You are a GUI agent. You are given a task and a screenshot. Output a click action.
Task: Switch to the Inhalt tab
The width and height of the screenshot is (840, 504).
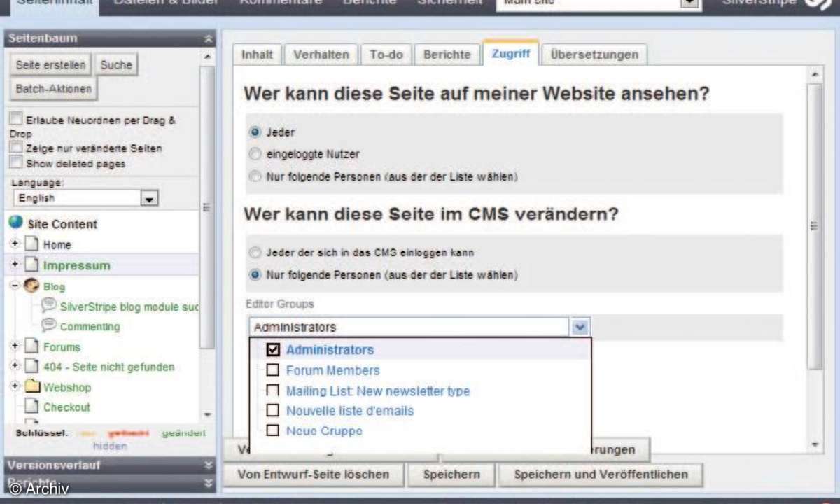tap(257, 55)
